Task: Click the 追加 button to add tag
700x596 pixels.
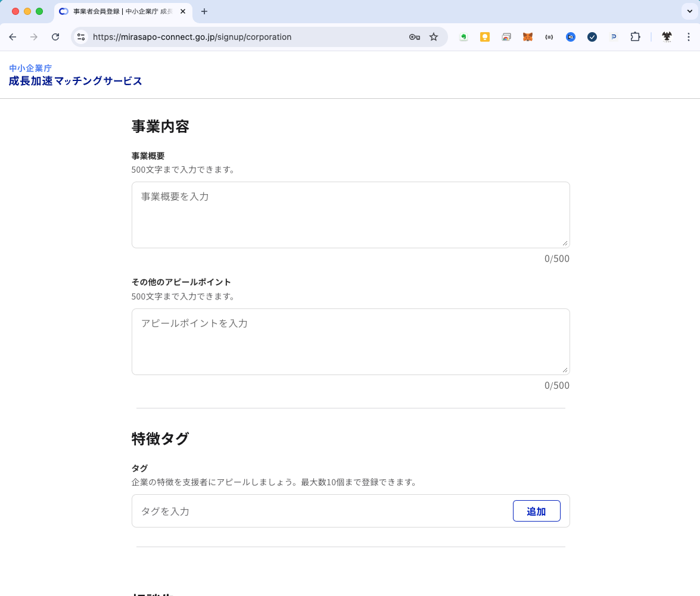Action: point(536,511)
